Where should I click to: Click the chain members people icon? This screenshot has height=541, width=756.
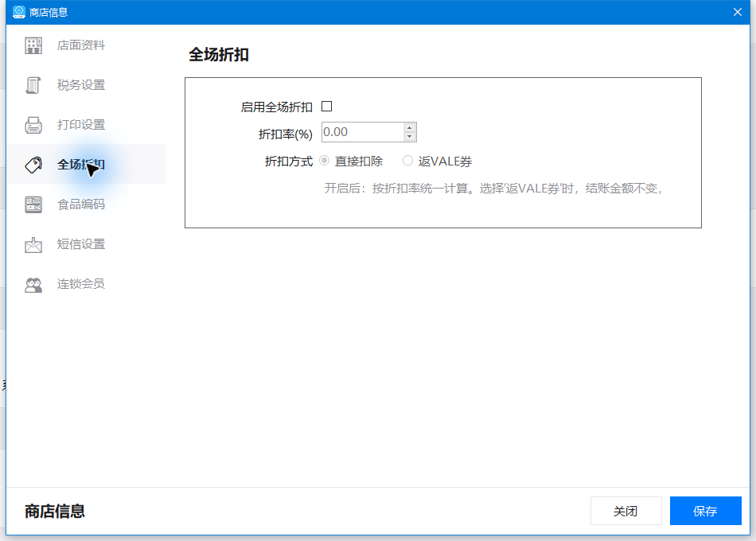(33, 285)
